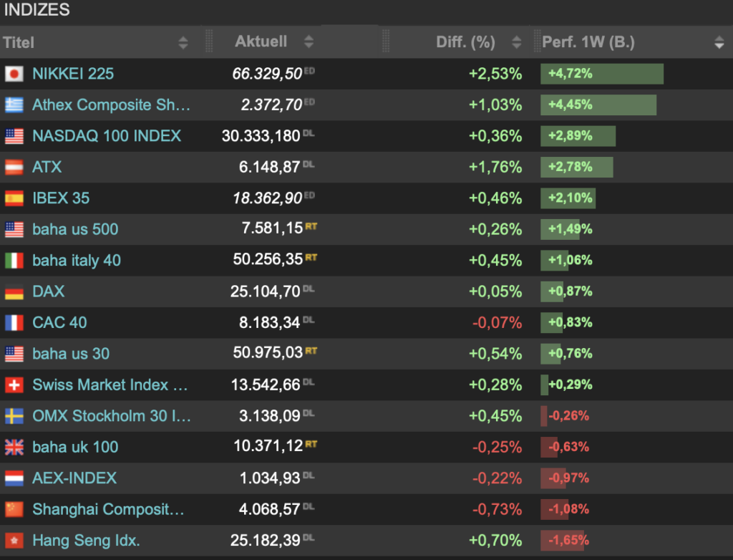The height and width of the screenshot is (560, 733).
Task: Click the +4,72% performance bar for NIKKEI
Action: 602,74
